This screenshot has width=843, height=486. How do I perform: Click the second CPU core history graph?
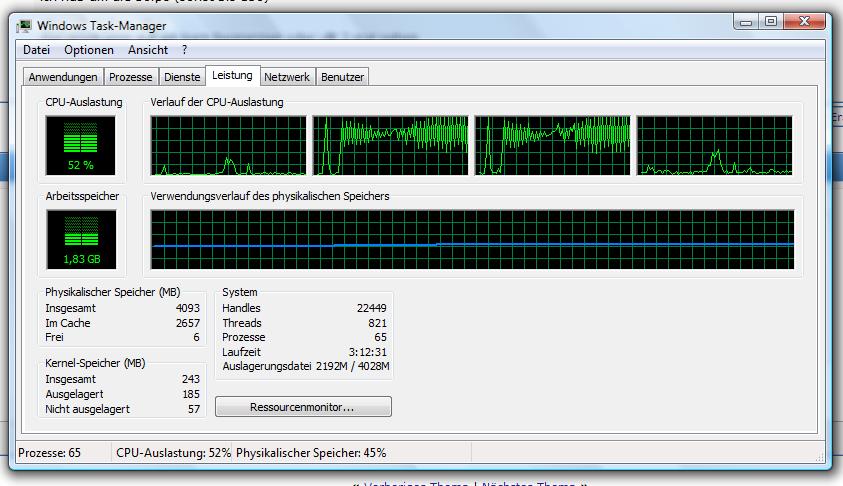click(391, 145)
